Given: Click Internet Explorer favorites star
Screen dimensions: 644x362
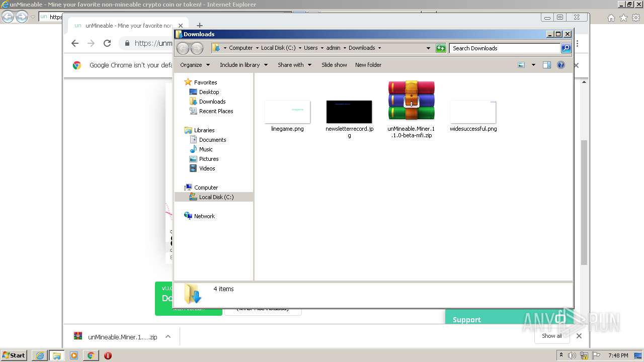Looking at the screenshot, I should 623,18.
